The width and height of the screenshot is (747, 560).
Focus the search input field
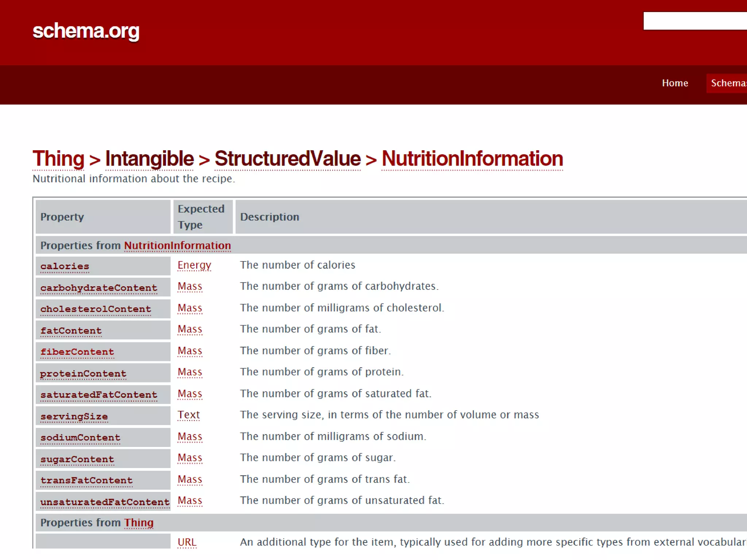point(695,21)
